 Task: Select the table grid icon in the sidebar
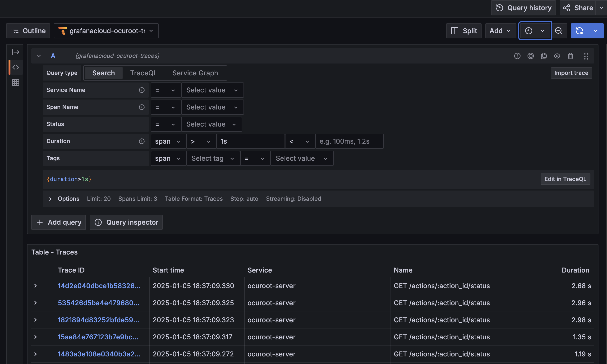(15, 82)
